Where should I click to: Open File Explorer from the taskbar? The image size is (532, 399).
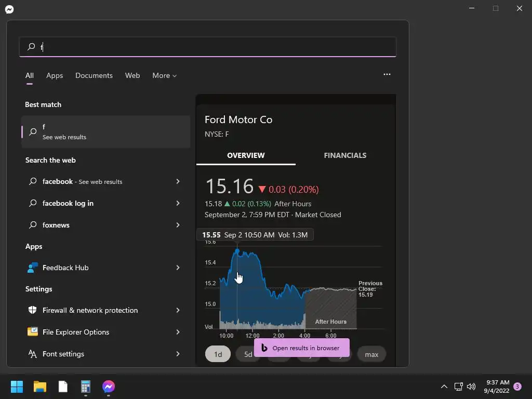(39, 387)
